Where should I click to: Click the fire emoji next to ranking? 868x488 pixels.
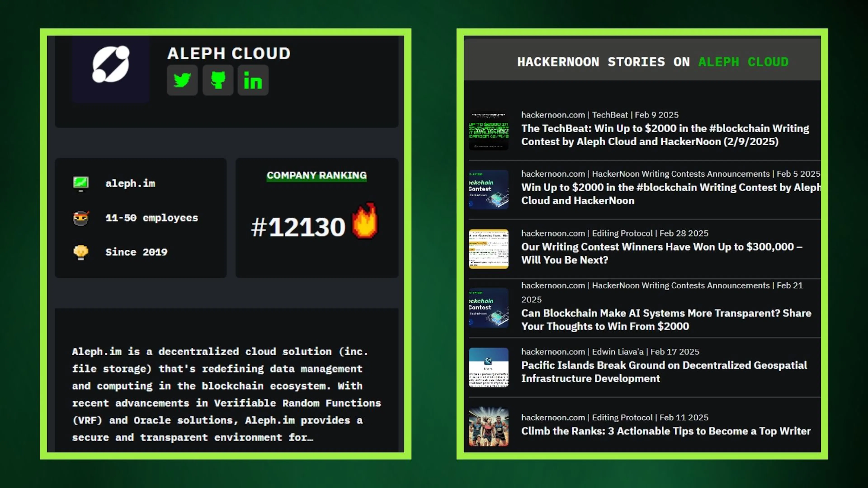click(x=365, y=221)
